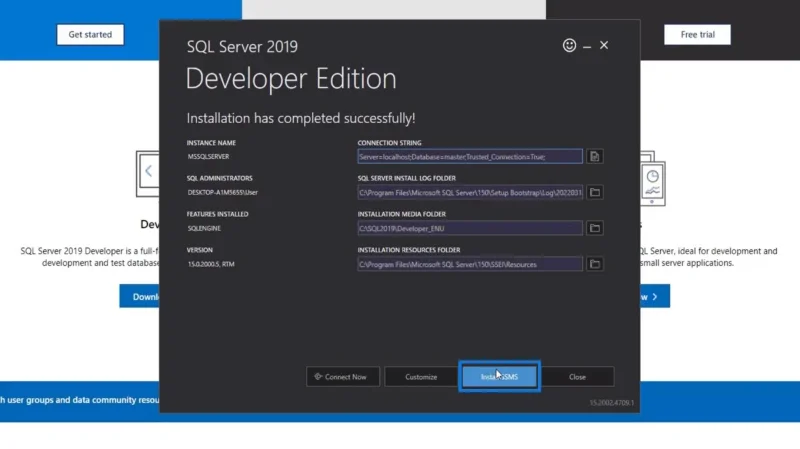Select the installation media folder field
The width and height of the screenshot is (800, 449).
click(x=470, y=228)
